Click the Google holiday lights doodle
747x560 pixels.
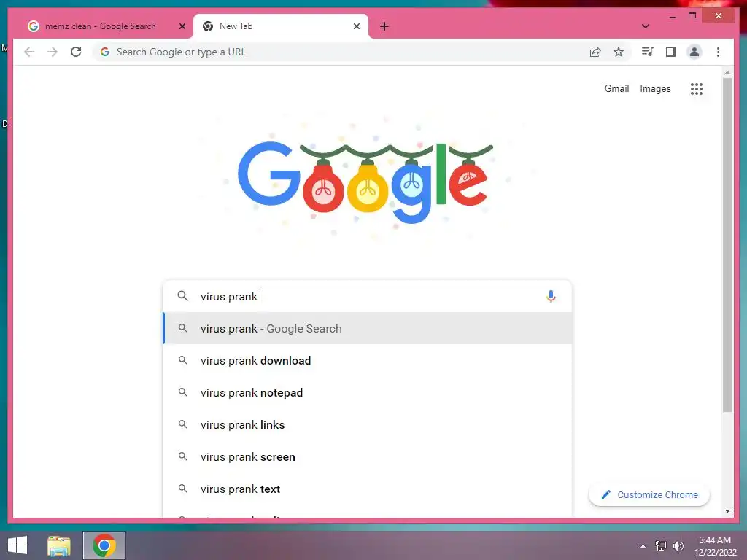365,182
